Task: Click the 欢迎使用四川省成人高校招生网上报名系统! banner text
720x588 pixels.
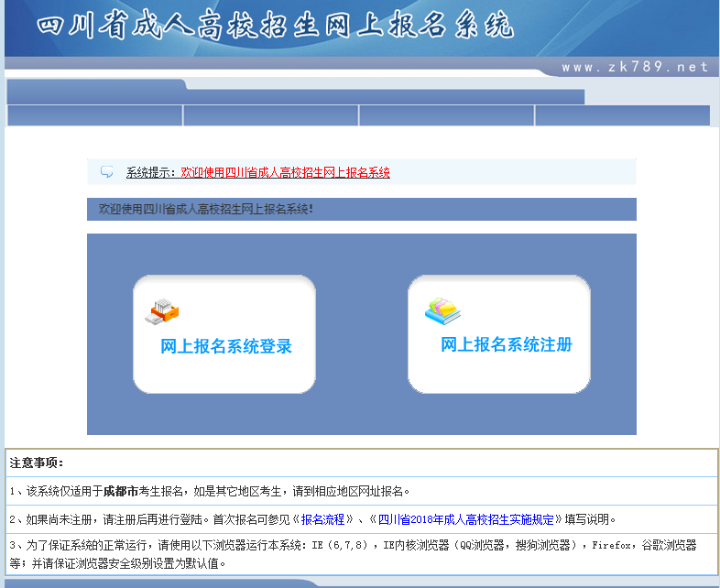Action: (x=206, y=210)
